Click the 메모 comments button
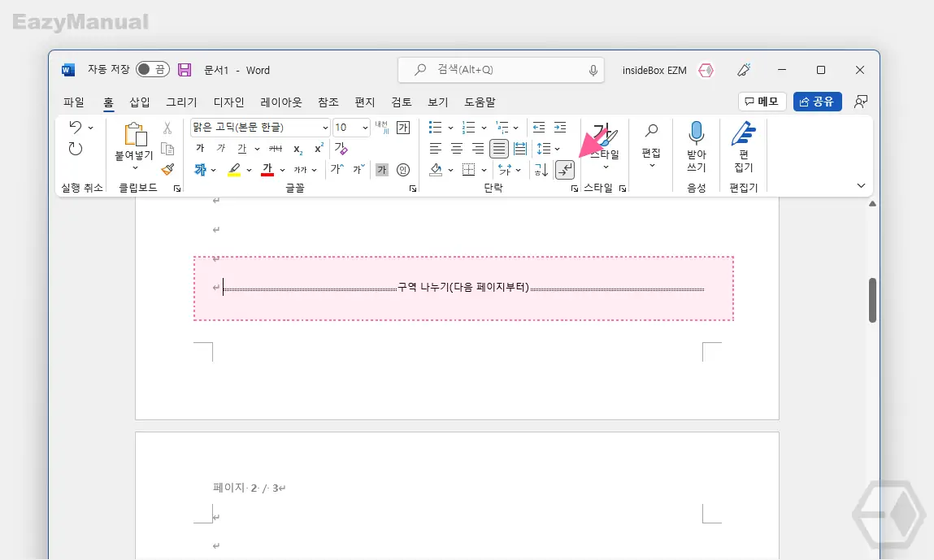The height and width of the screenshot is (560, 934). click(762, 102)
